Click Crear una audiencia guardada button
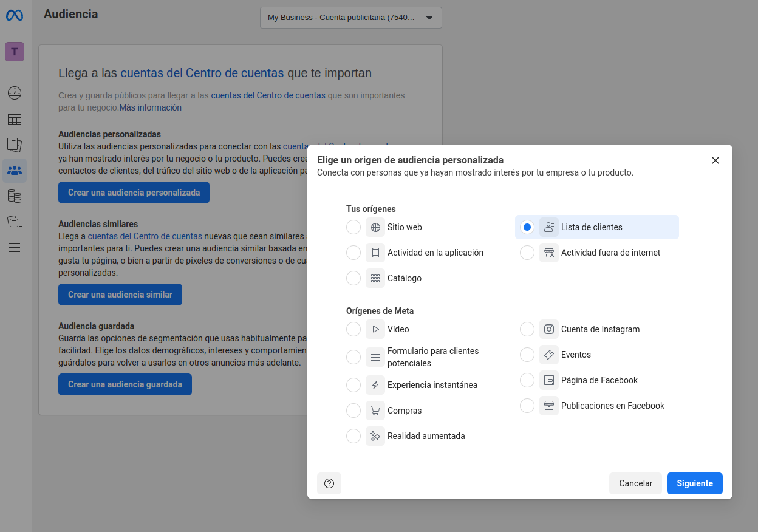 coord(125,384)
